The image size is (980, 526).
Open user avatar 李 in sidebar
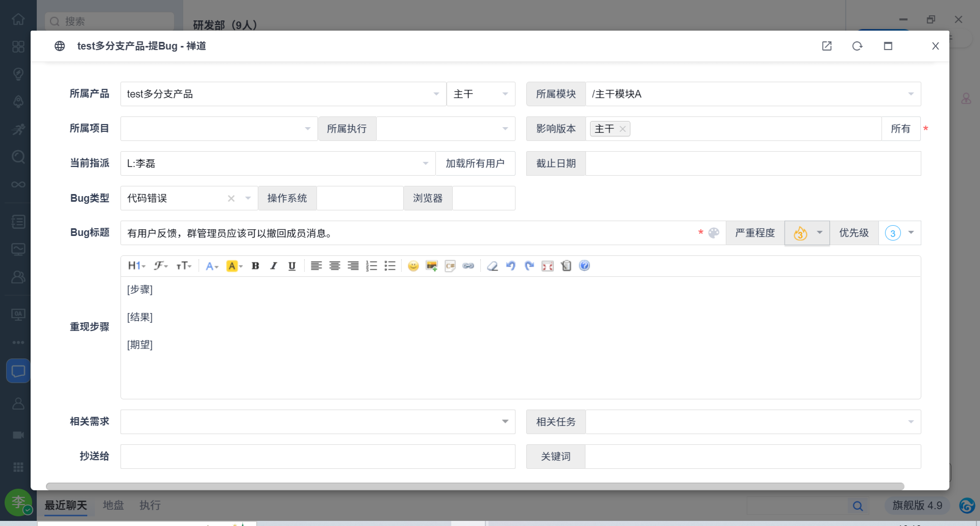[18, 502]
